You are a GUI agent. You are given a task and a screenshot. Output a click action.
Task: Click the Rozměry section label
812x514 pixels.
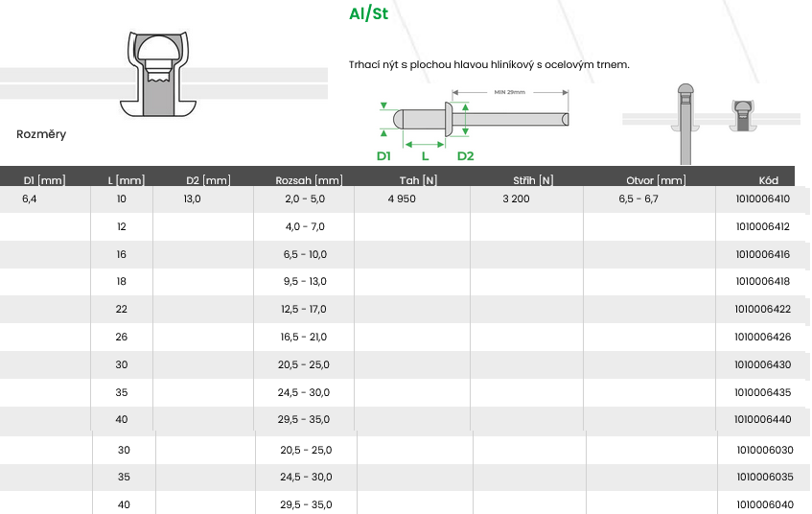(x=42, y=134)
